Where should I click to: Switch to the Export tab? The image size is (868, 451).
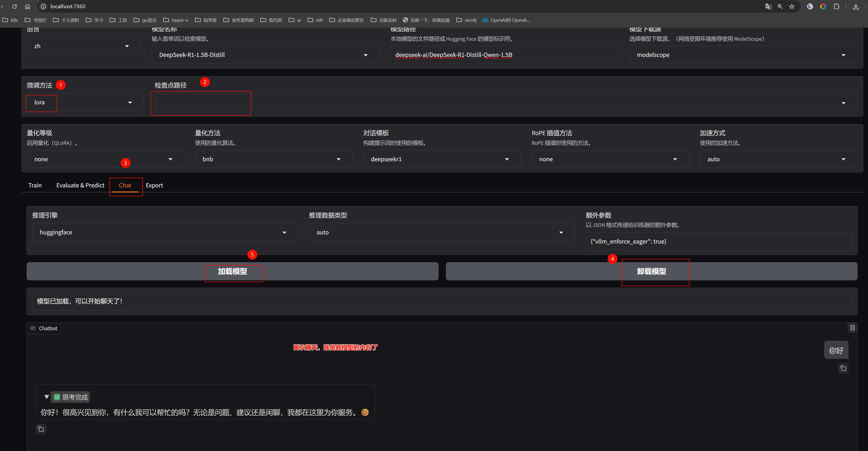154,185
